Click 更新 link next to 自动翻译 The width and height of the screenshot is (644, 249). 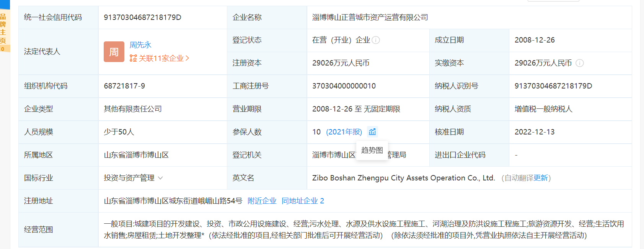point(541,178)
